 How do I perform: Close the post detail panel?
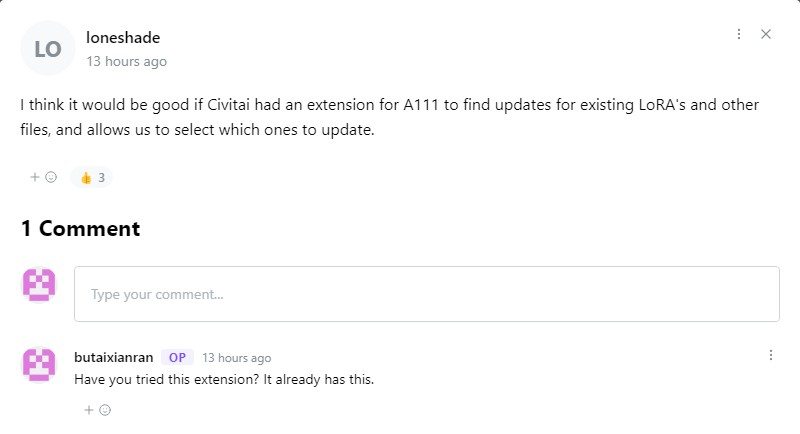(x=766, y=34)
